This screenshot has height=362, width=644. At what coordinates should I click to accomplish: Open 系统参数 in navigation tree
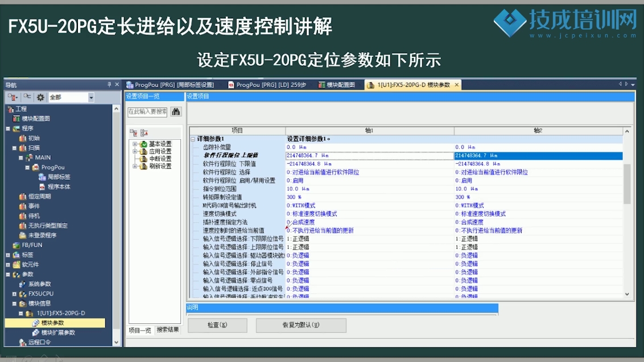click(39, 284)
